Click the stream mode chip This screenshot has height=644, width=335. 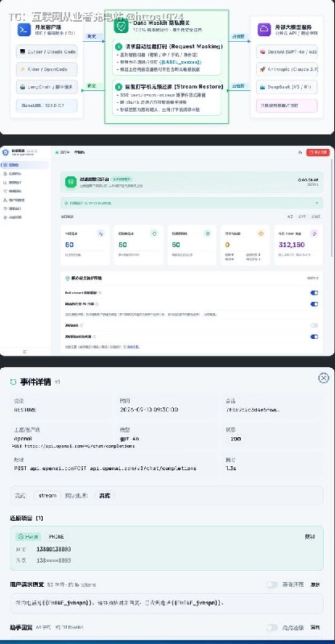point(48,495)
